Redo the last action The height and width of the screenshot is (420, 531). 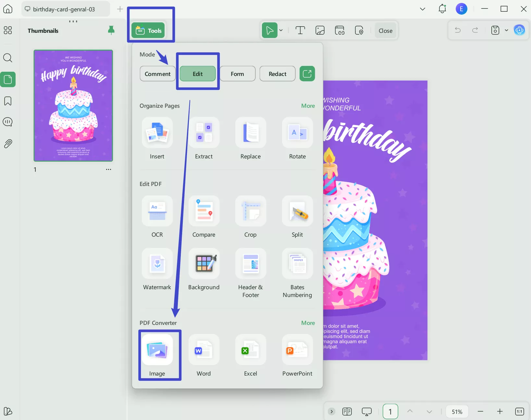click(x=475, y=30)
